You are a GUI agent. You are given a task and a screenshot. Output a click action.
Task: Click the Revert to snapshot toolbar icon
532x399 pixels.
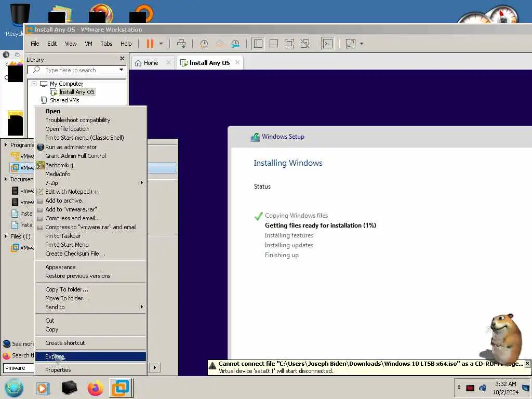point(220,44)
